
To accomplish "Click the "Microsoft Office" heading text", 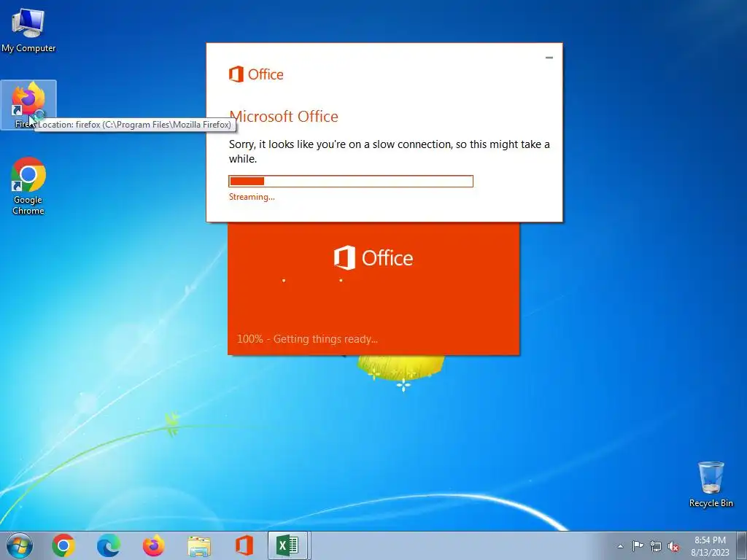I will coord(284,116).
